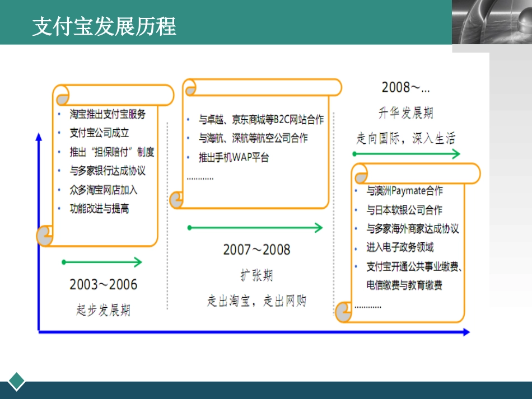This screenshot has height=399, width=532.
Task: Click the green arrow above 2007~2008
Action: point(255,227)
